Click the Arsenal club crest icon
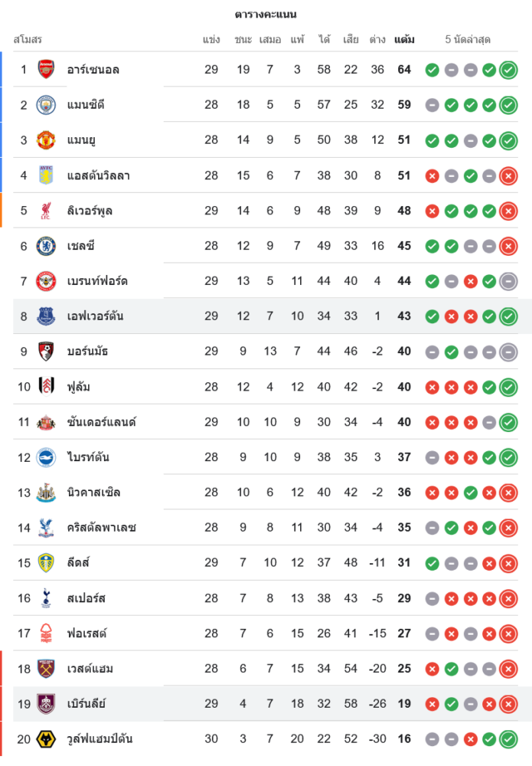The width and height of the screenshot is (532, 766). (46, 70)
